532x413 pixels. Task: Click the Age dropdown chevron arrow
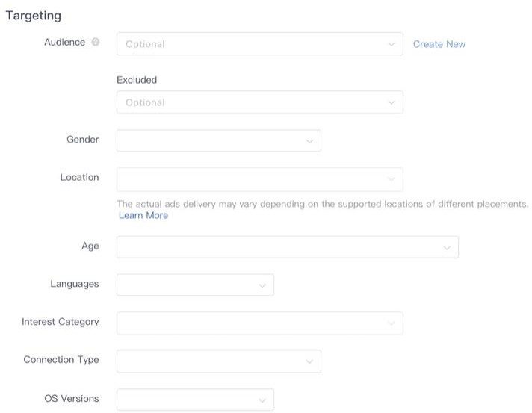point(447,248)
